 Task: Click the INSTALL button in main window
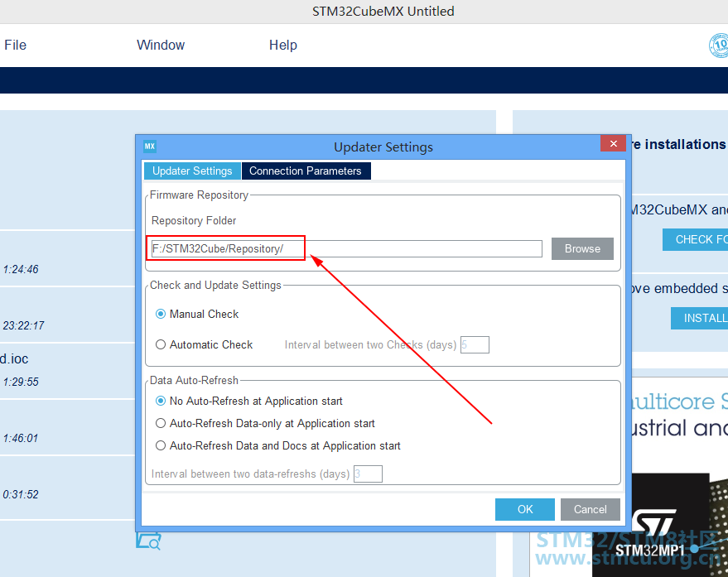pyautogui.click(x=699, y=319)
